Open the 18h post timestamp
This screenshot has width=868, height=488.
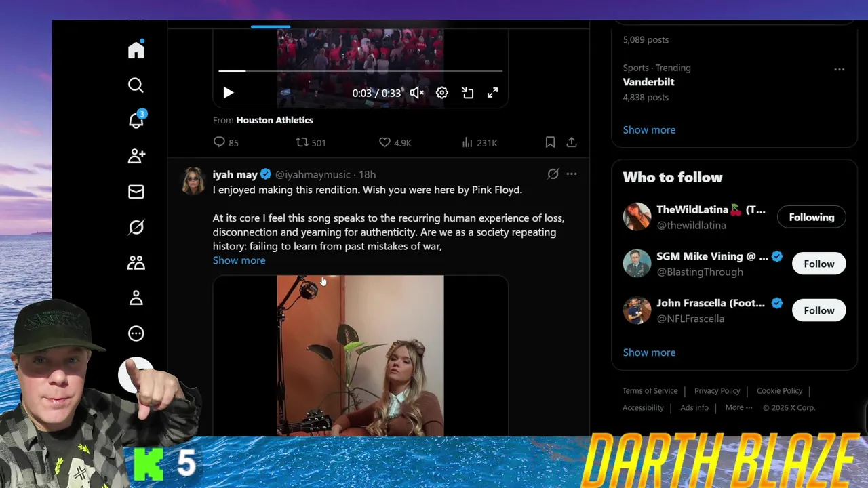click(367, 174)
